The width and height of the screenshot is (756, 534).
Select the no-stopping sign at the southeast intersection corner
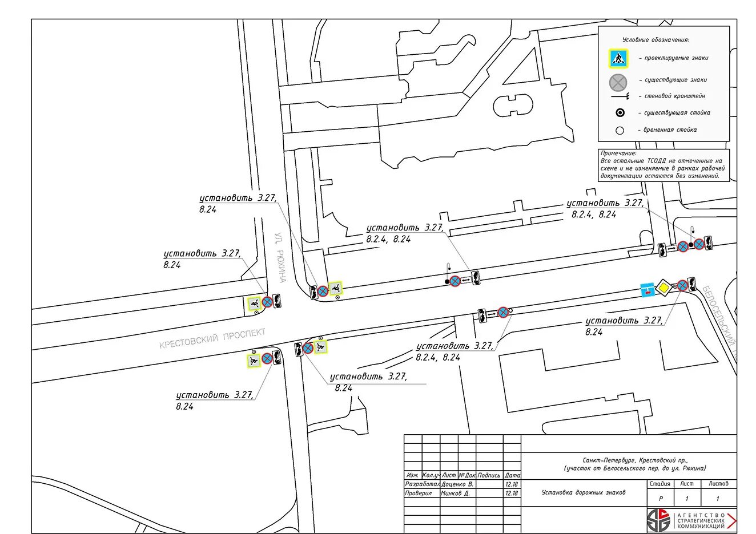click(x=308, y=348)
